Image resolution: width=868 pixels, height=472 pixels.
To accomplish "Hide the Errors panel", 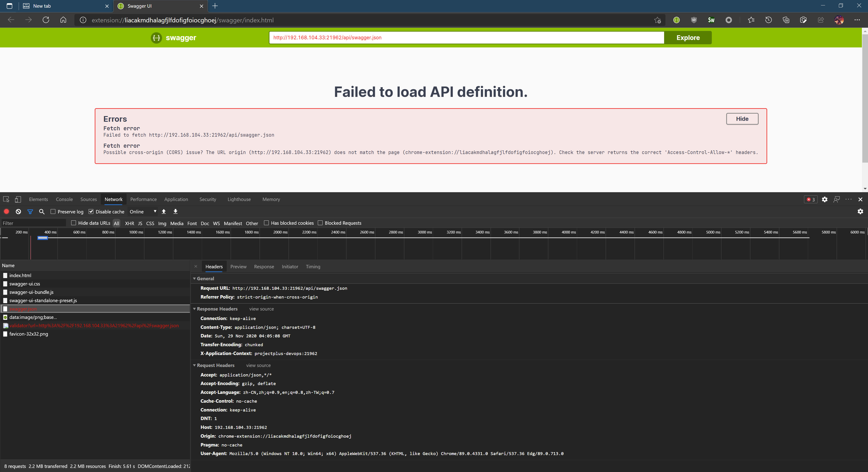I will 742,119.
